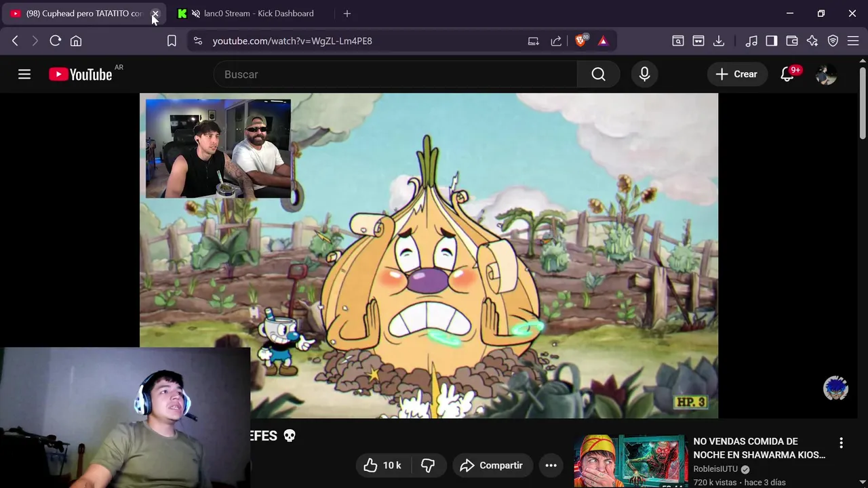
Task: Open the Wayback Machine archive icon
Action: [x=698, y=41]
